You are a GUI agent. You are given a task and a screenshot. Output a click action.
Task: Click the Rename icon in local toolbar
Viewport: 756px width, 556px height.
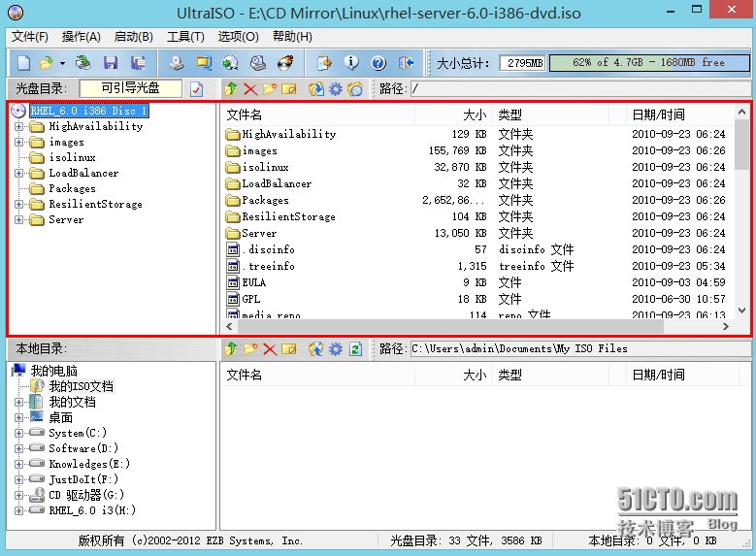pyautogui.click(x=289, y=348)
